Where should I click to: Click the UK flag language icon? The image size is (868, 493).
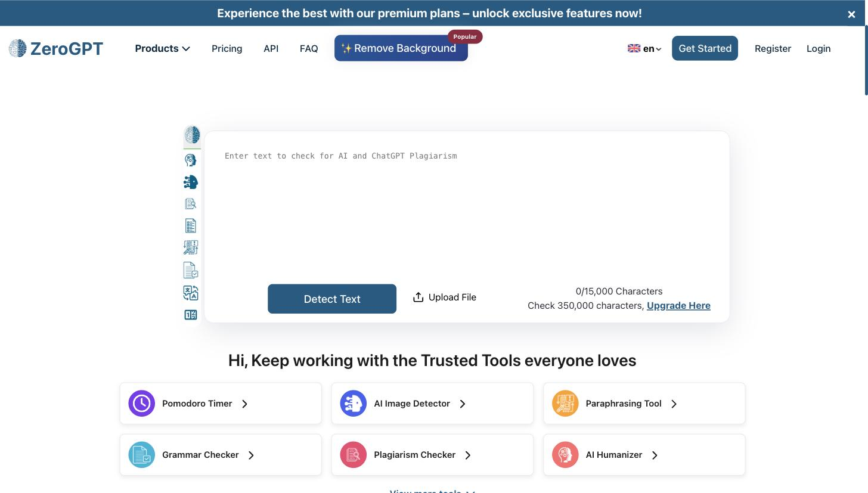634,49
